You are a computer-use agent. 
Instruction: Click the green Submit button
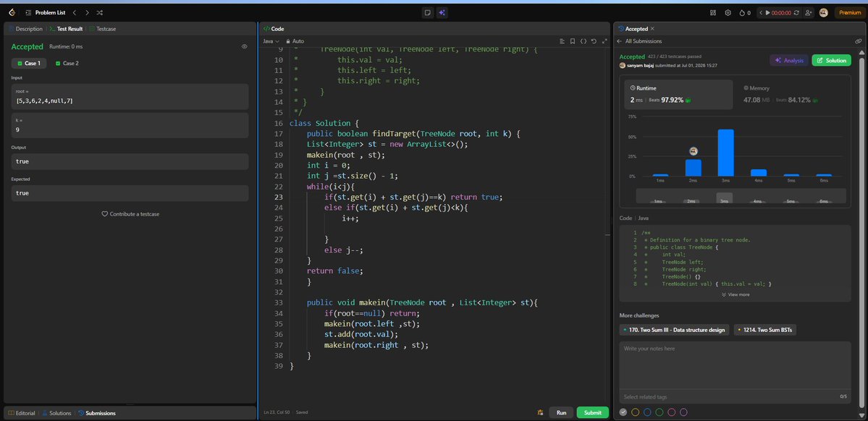592,412
